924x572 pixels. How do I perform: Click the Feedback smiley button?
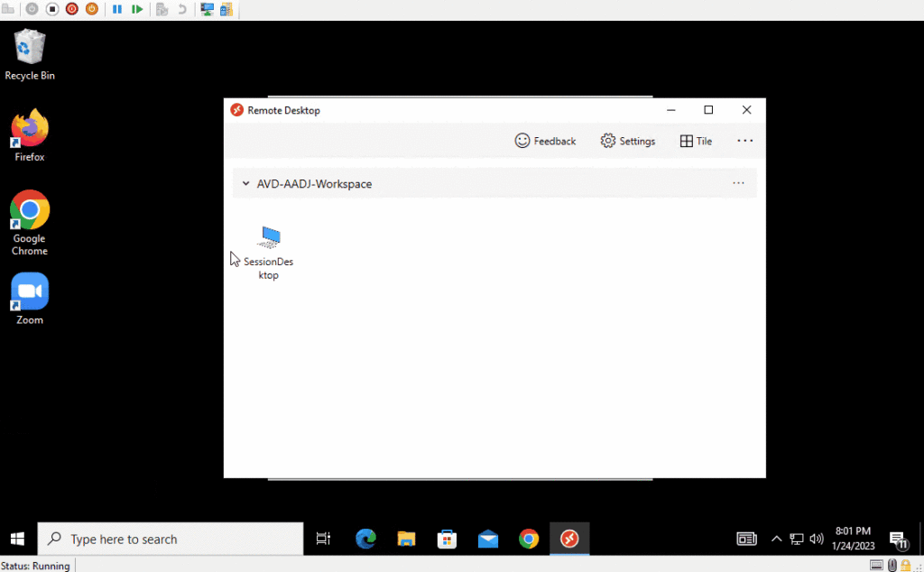pos(545,141)
